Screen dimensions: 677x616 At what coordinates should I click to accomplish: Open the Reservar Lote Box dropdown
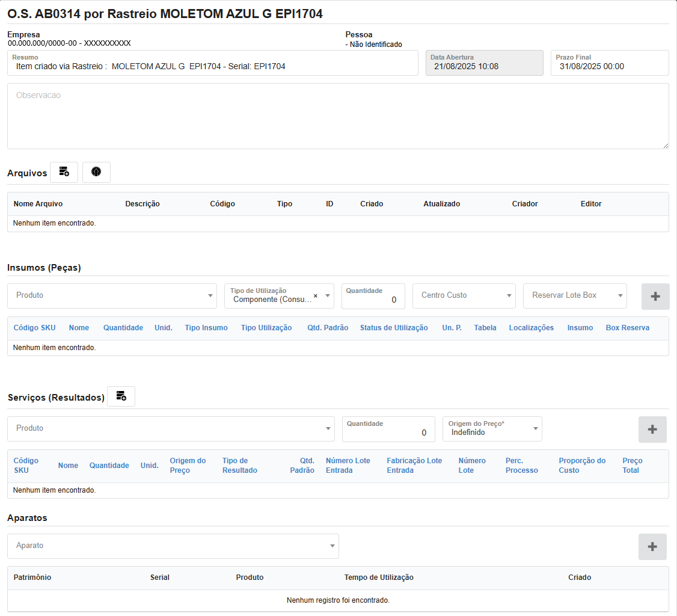[x=574, y=296]
